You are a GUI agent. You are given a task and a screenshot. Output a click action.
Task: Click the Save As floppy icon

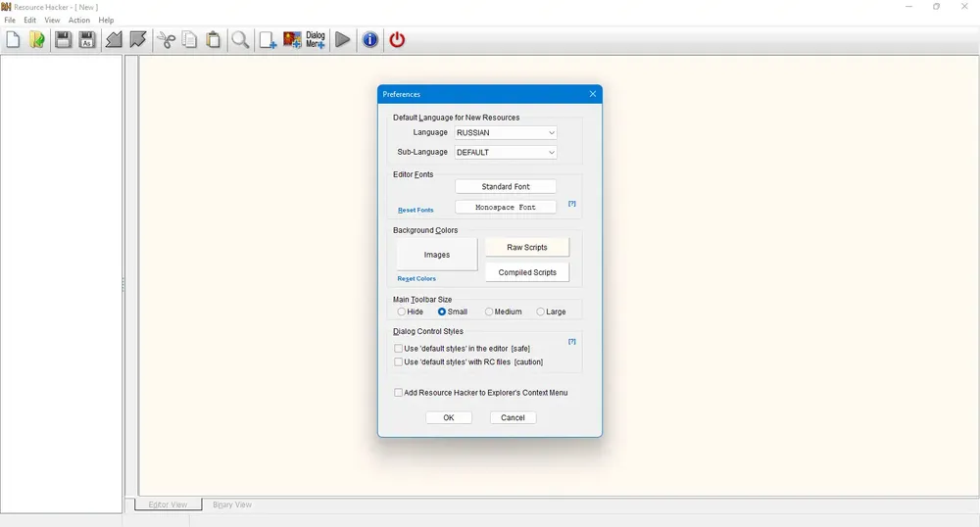pos(87,40)
